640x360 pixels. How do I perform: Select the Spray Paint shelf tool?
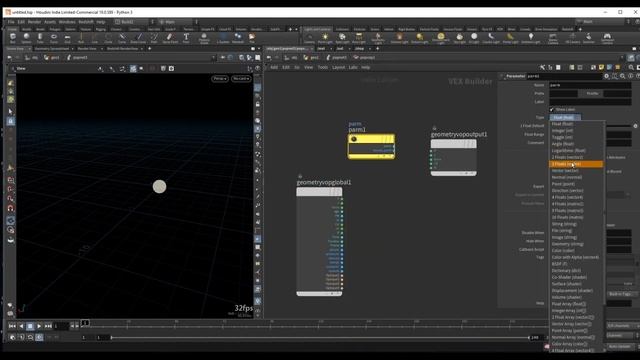click(170, 38)
